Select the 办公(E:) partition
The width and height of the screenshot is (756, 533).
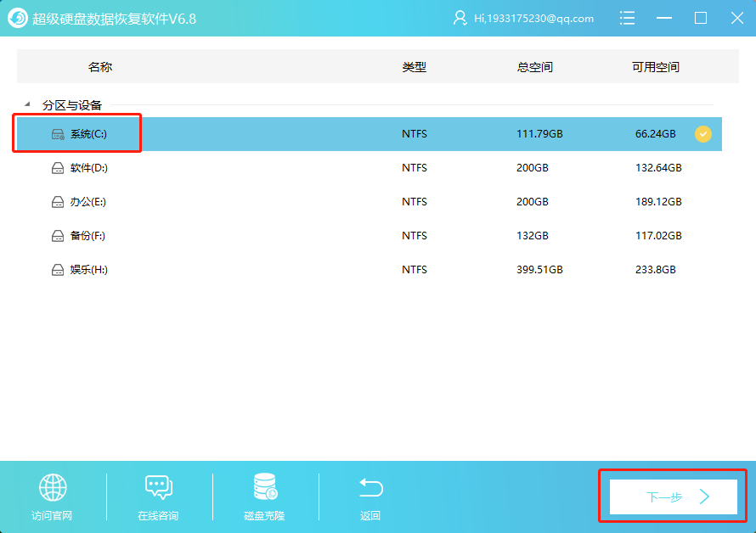87,202
